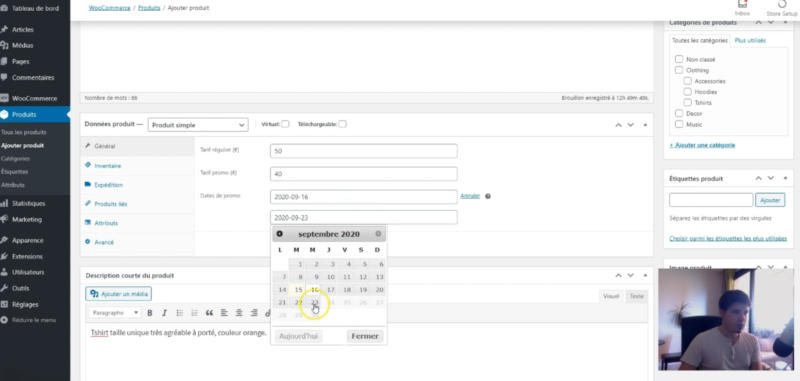This screenshot has height=381, width=800.
Task: Toggle bold formatting in editor
Action: (149, 313)
